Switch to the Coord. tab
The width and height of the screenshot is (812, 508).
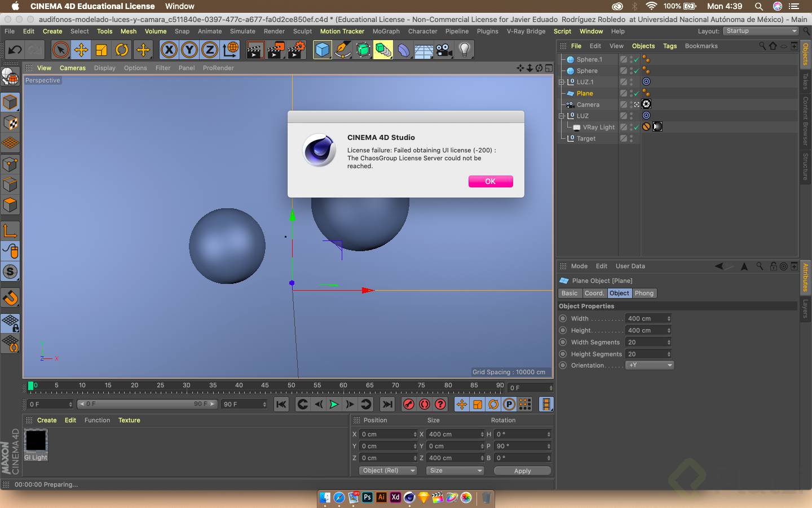(x=594, y=294)
